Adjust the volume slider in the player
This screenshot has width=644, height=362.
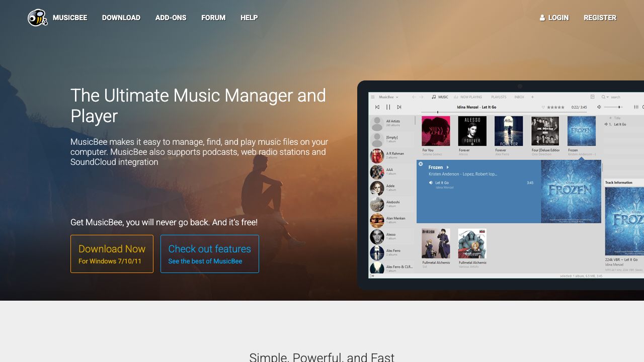(614, 107)
